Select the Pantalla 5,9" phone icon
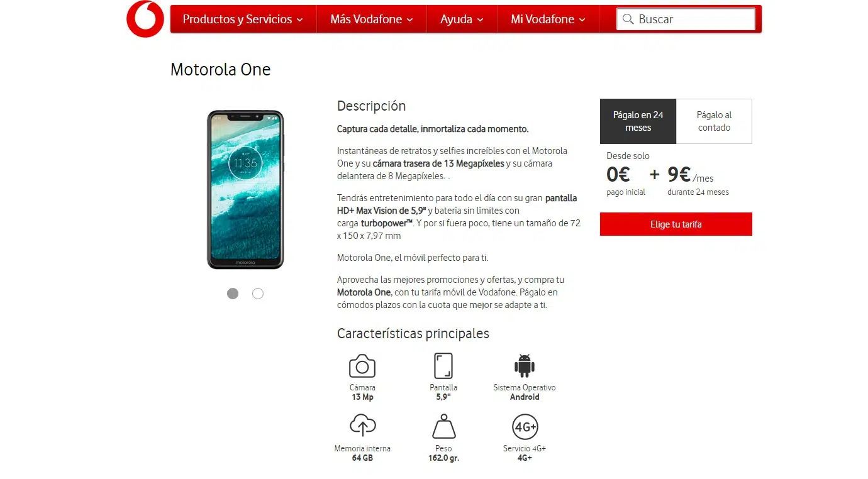Image resolution: width=868 pixels, height=479 pixels. (x=443, y=366)
